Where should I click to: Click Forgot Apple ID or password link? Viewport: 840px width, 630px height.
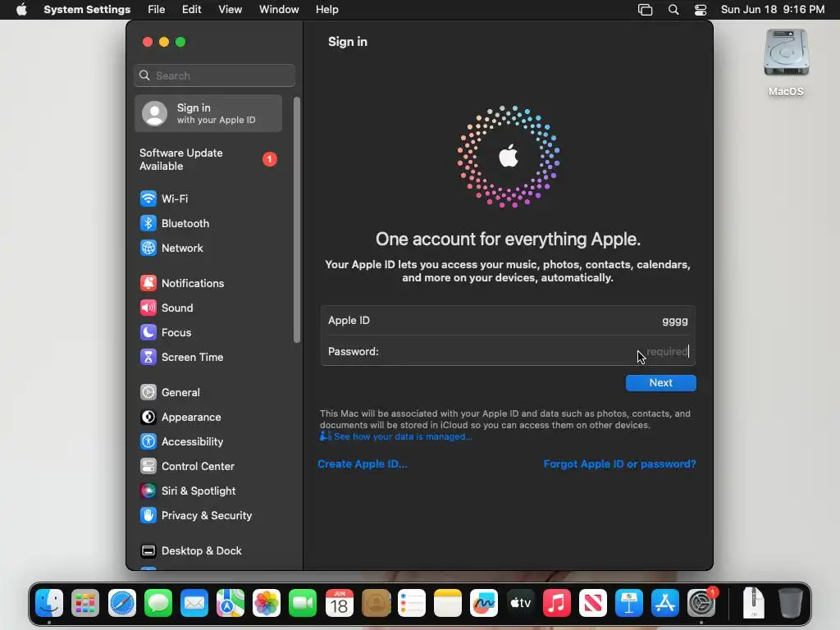(620, 464)
